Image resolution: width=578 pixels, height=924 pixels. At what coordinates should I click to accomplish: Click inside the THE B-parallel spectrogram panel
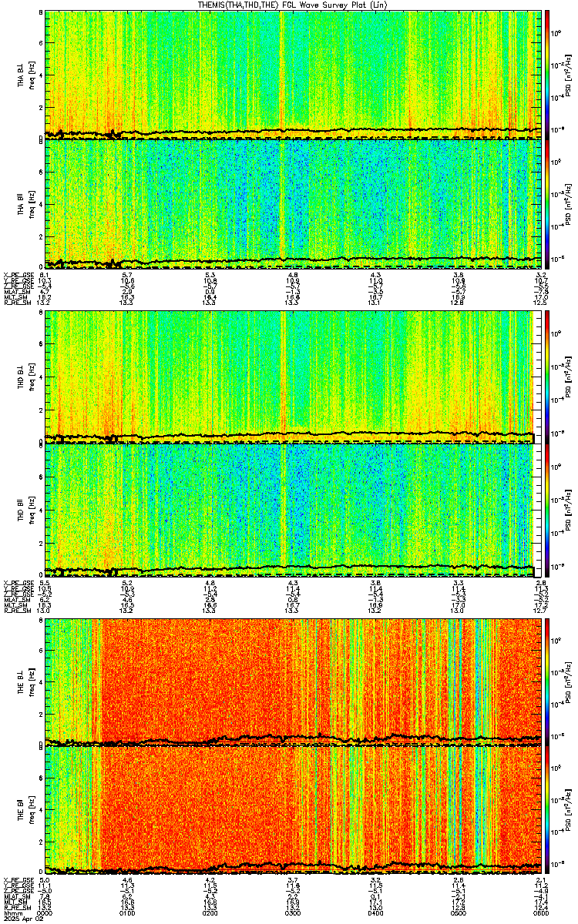293,810
